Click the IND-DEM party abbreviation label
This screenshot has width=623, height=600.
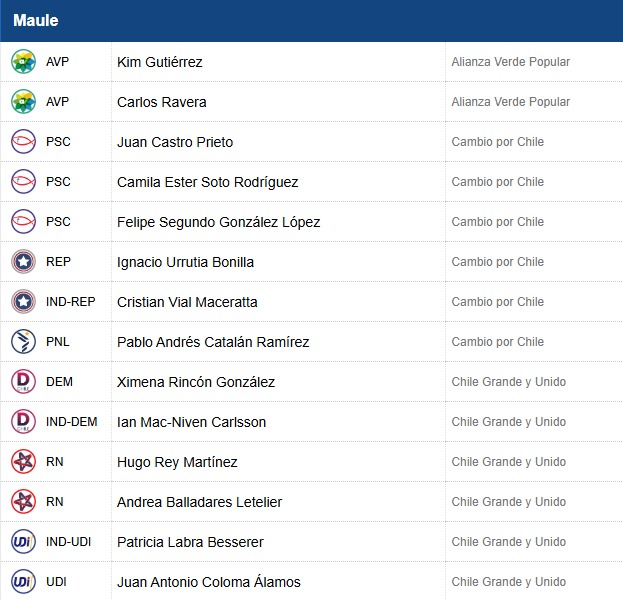[72, 422]
